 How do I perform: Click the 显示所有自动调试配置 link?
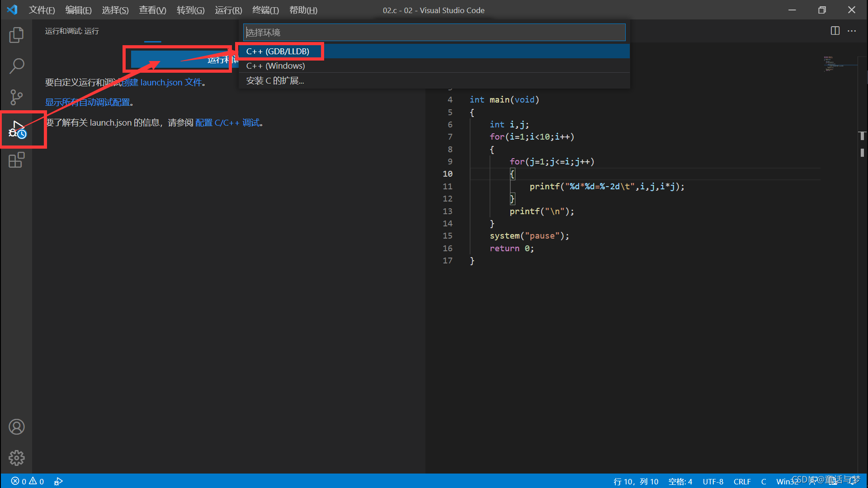87,103
